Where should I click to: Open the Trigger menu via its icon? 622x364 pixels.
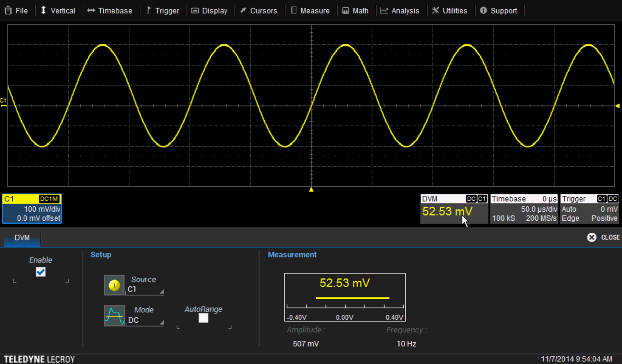pyautogui.click(x=149, y=10)
